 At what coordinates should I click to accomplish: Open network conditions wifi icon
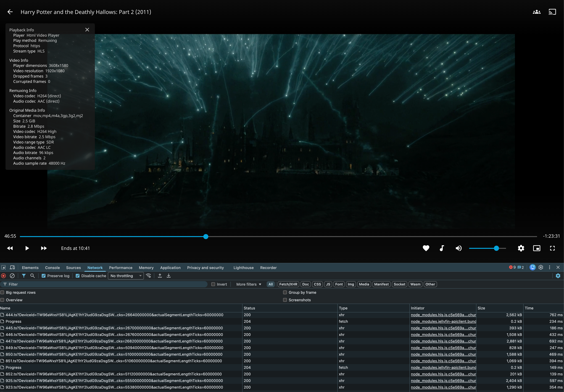click(x=148, y=276)
